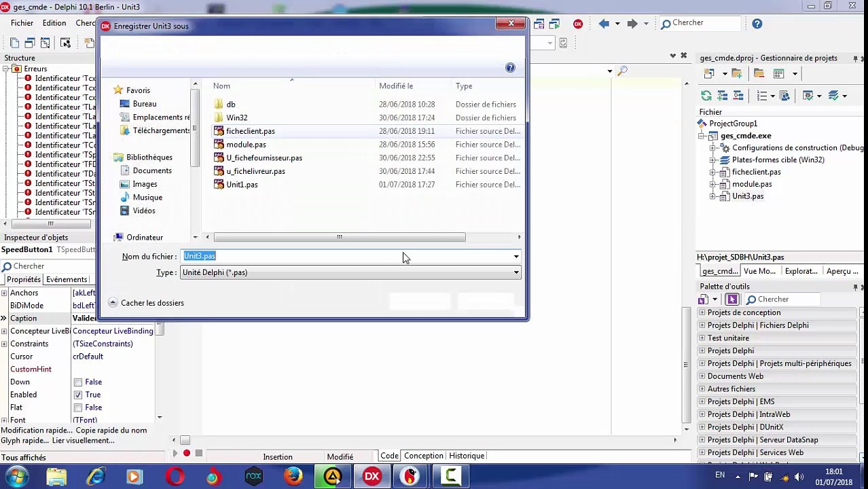Select Unit3.pas in the Project Manager tree
Viewport: 868px width, 489px height.
click(x=747, y=196)
